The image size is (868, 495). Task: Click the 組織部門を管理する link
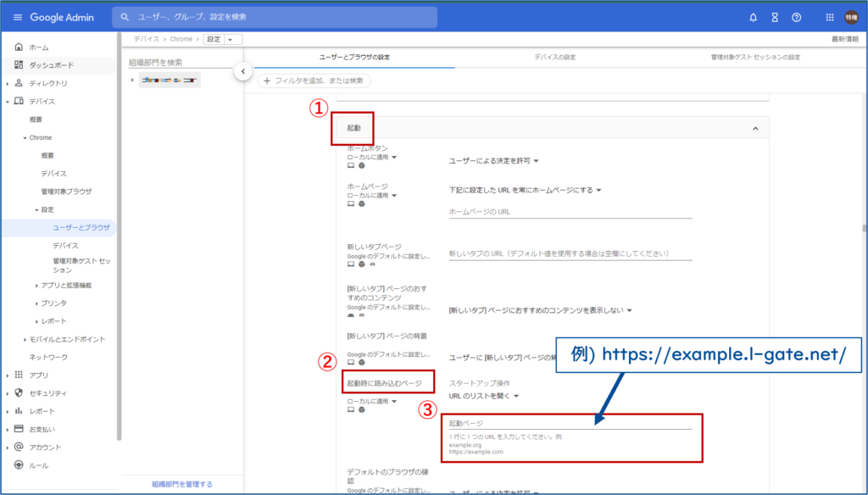[x=182, y=484]
